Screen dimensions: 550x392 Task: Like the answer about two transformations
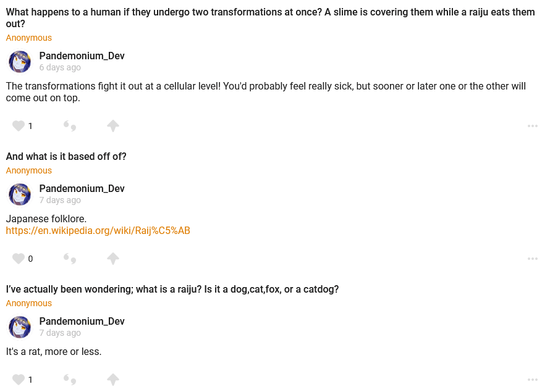19,126
